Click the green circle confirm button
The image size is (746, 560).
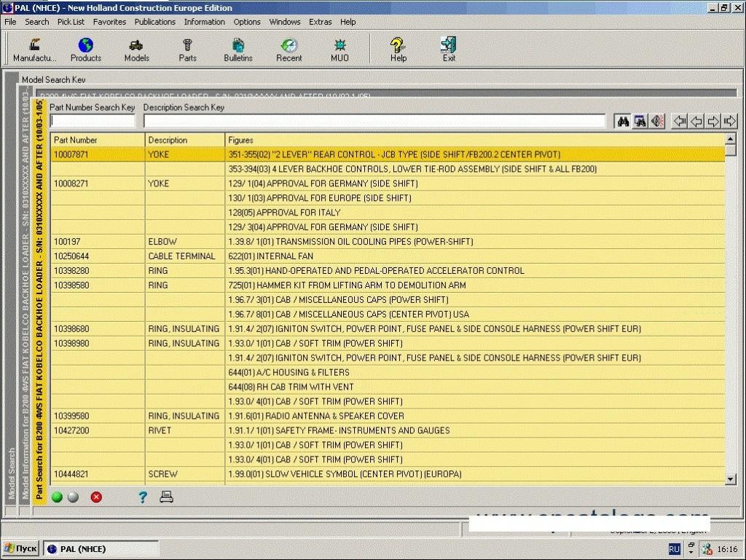tap(57, 497)
